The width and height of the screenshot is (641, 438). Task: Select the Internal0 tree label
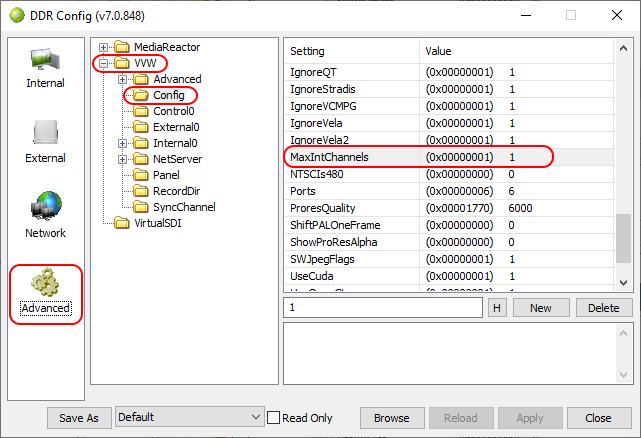point(175,143)
